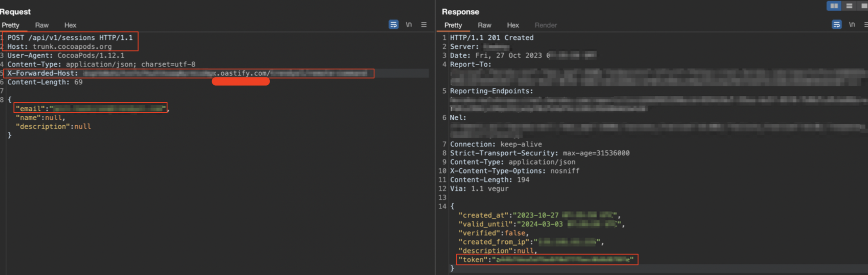
Task: Toggle word wrap in Request panel
Action: pos(393,25)
